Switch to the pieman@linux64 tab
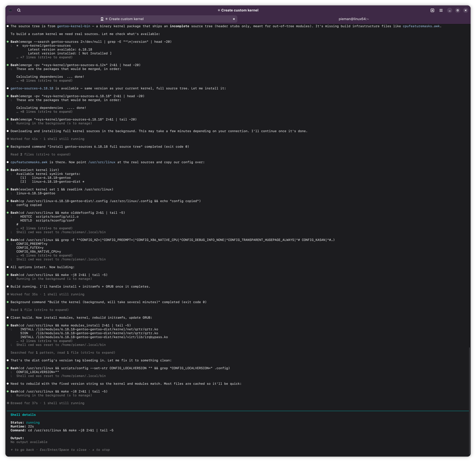The width and height of the screenshot is (476, 462). point(354,19)
